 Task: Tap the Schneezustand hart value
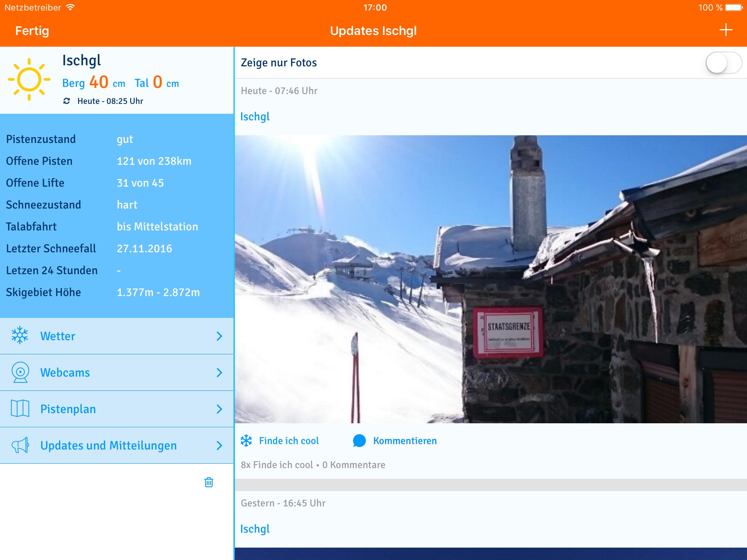tap(127, 205)
